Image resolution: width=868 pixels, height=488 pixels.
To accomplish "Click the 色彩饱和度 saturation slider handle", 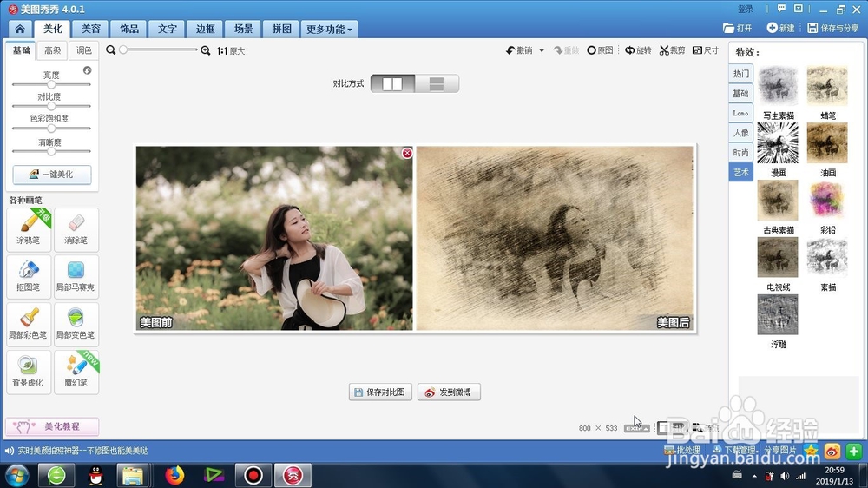I will [x=51, y=128].
